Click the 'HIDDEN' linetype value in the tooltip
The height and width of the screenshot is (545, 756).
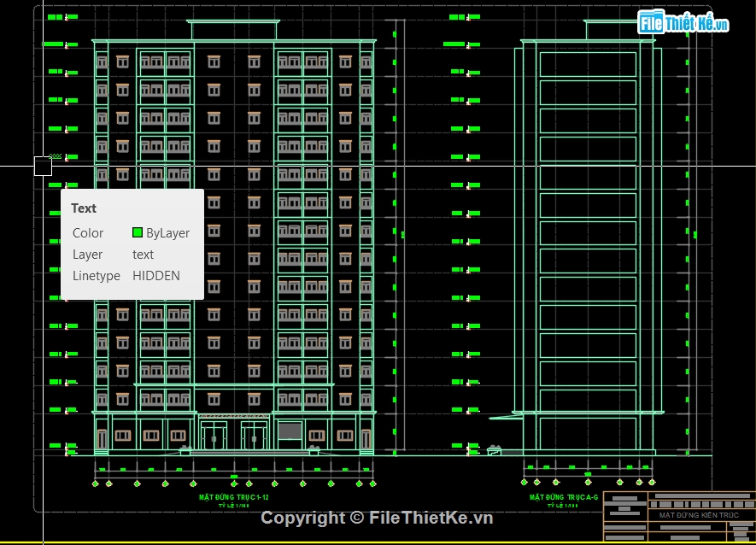156,276
